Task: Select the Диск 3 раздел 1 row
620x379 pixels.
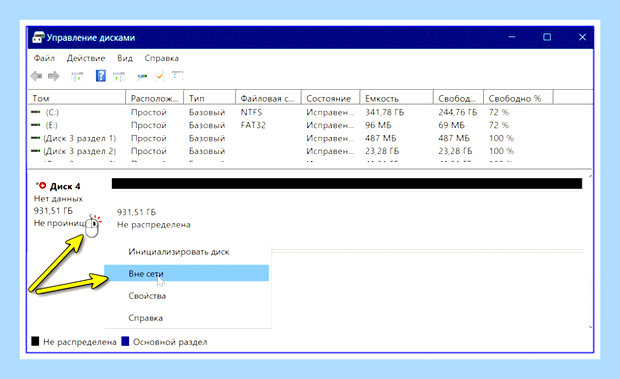Action: tap(310, 138)
